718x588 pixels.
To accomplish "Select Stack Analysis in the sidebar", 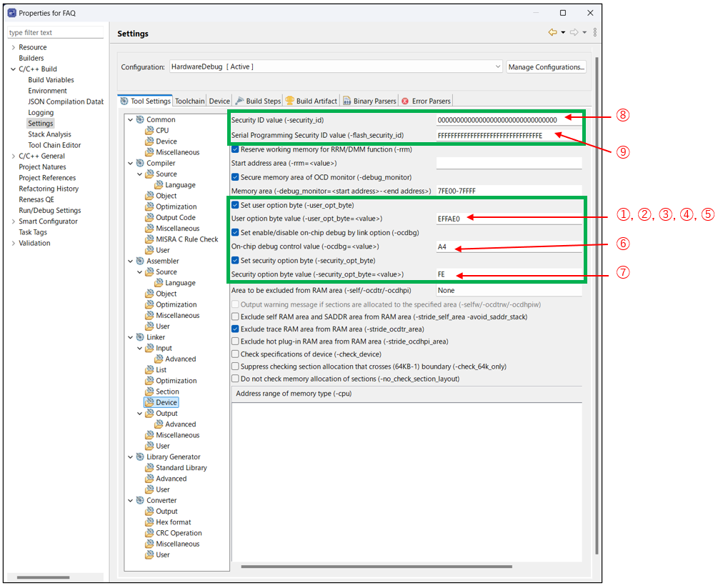I will coord(49,134).
